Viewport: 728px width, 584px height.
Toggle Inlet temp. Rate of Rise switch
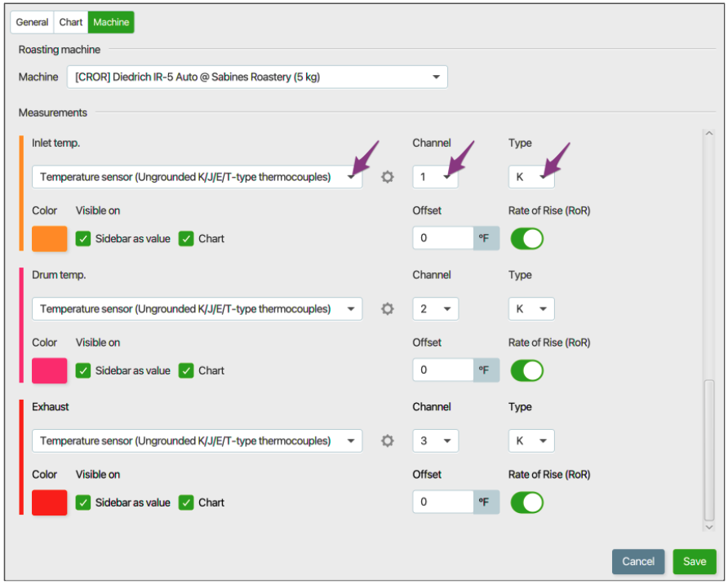[527, 239]
